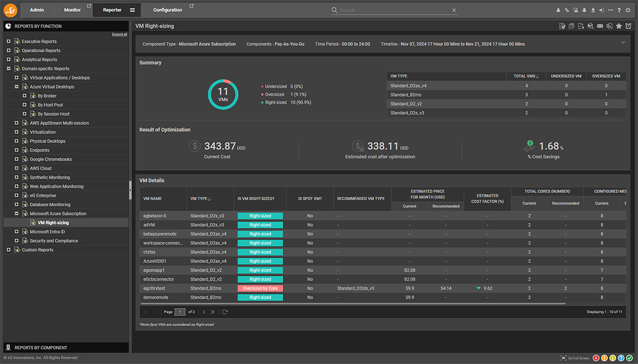
Task: Expand the Custom Reports node
Action: click(9, 250)
